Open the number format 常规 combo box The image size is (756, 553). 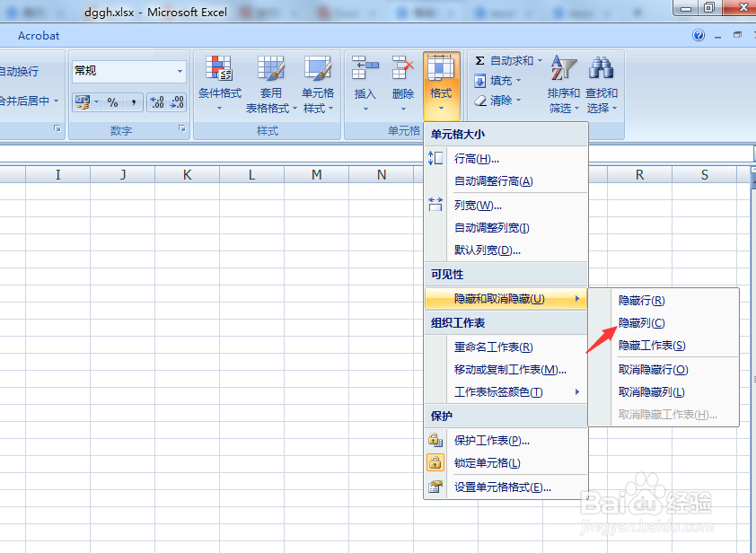[128, 71]
